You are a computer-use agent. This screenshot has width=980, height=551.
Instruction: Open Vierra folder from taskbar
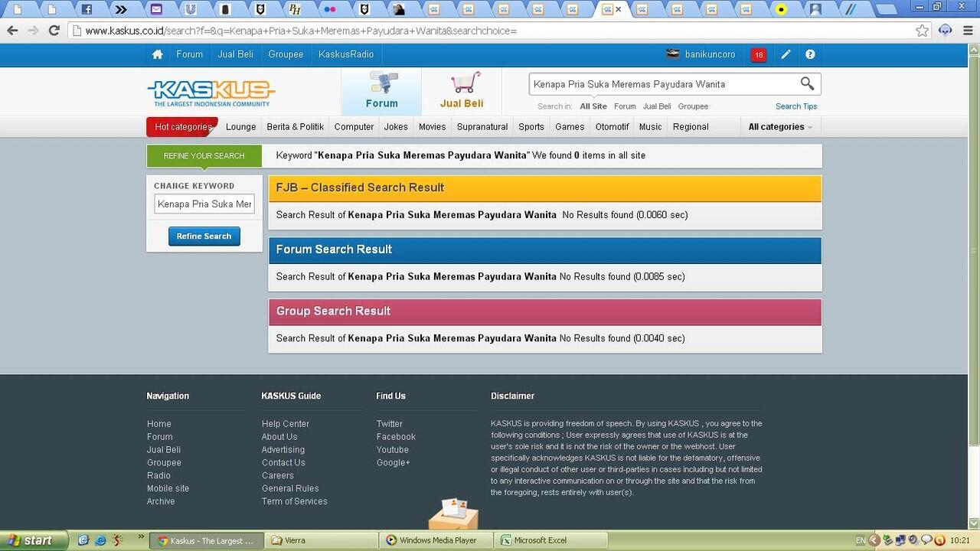pyautogui.click(x=322, y=540)
